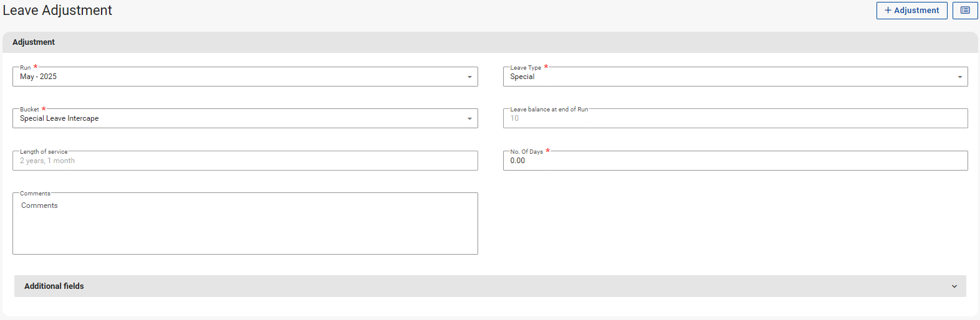Focus the No. Of Days input
This screenshot has width=980, height=320.
tap(734, 161)
